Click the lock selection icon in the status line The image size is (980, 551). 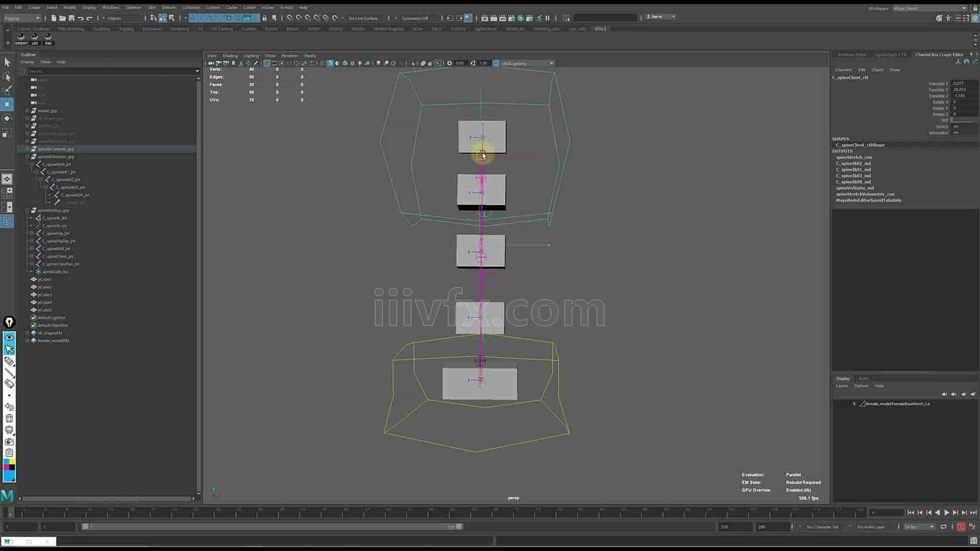[x=264, y=18]
